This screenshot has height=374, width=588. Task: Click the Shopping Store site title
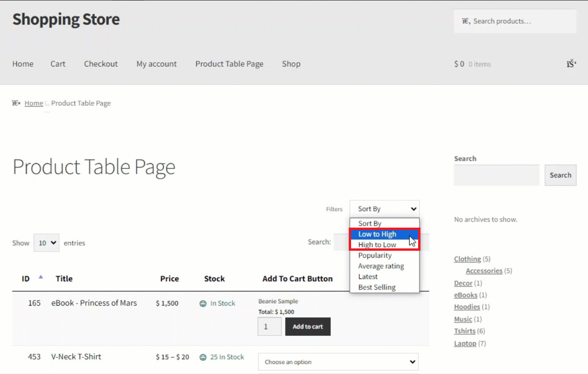click(x=66, y=19)
